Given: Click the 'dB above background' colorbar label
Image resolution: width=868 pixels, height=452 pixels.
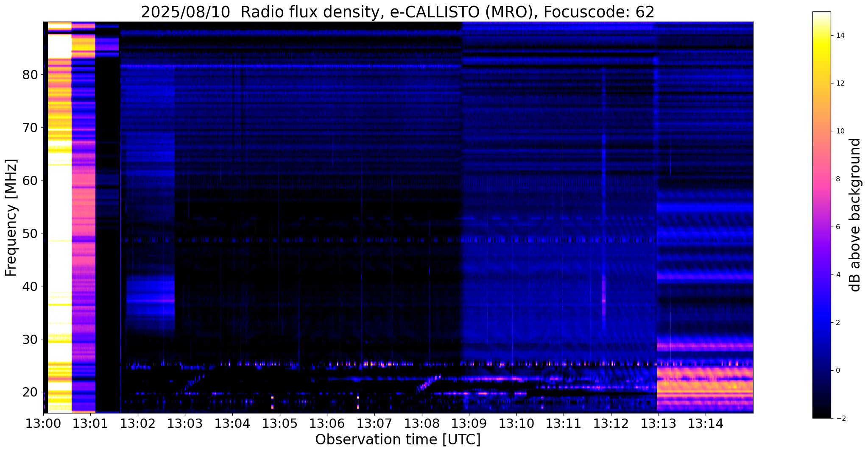Looking at the screenshot, I should pos(856,215).
